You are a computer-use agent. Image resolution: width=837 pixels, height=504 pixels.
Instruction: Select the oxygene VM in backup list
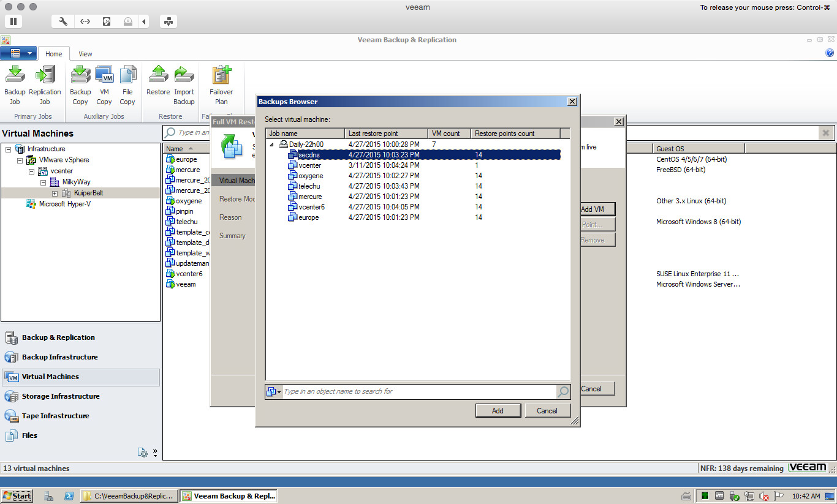point(311,176)
